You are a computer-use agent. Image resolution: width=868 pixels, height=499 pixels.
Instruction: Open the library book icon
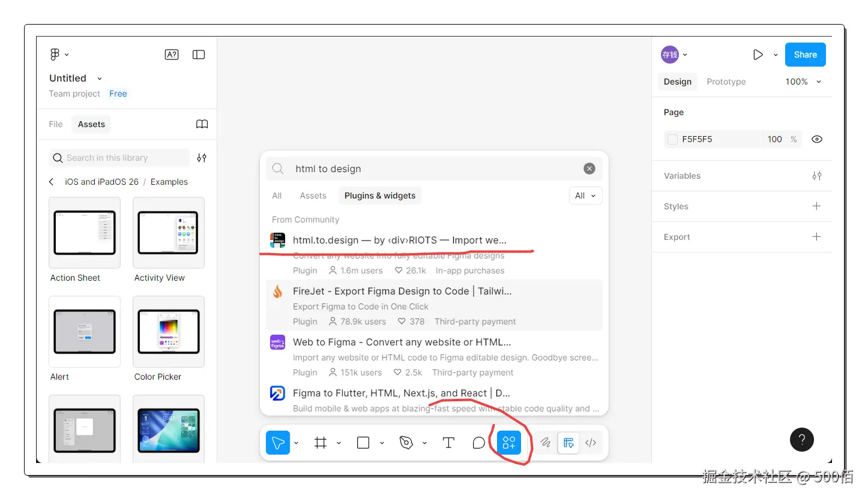coord(202,124)
